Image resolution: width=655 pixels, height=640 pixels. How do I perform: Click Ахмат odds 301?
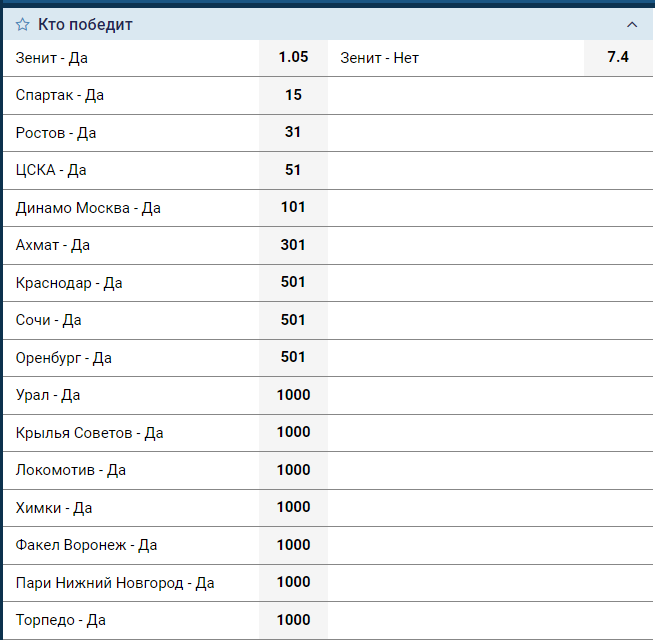[x=293, y=245]
